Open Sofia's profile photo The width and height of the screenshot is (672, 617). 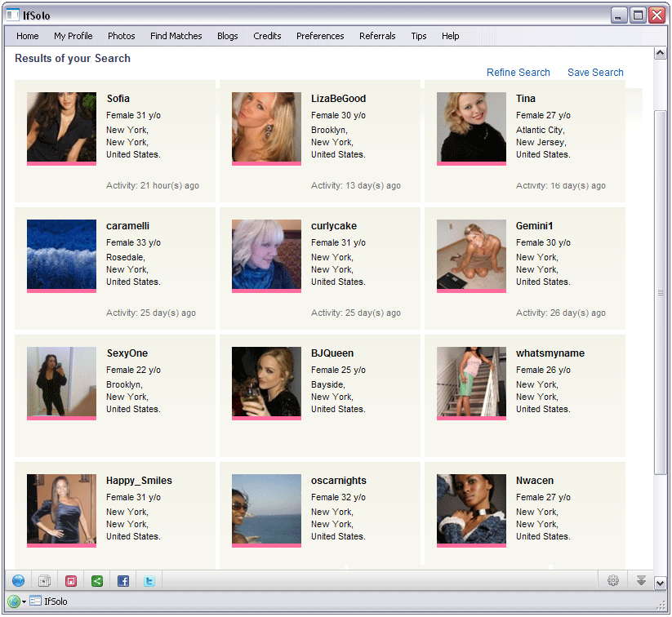pyautogui.click(x=62, y=127)
